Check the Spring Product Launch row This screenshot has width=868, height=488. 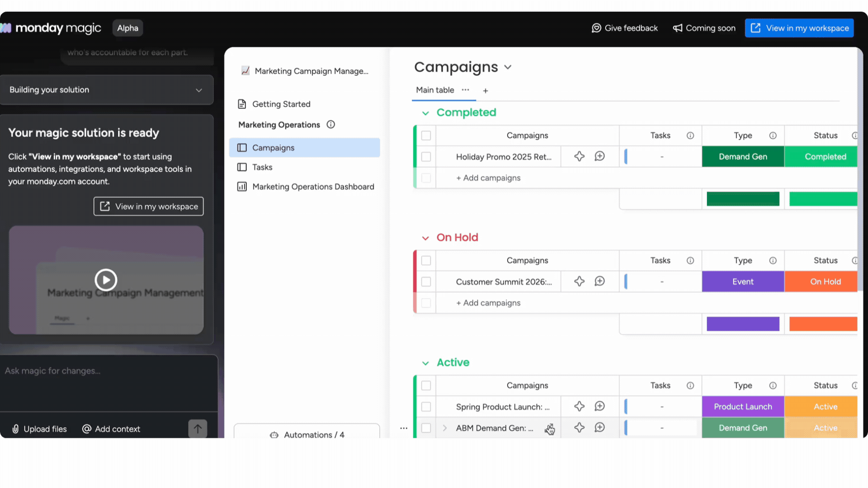[x=426, y=407]
